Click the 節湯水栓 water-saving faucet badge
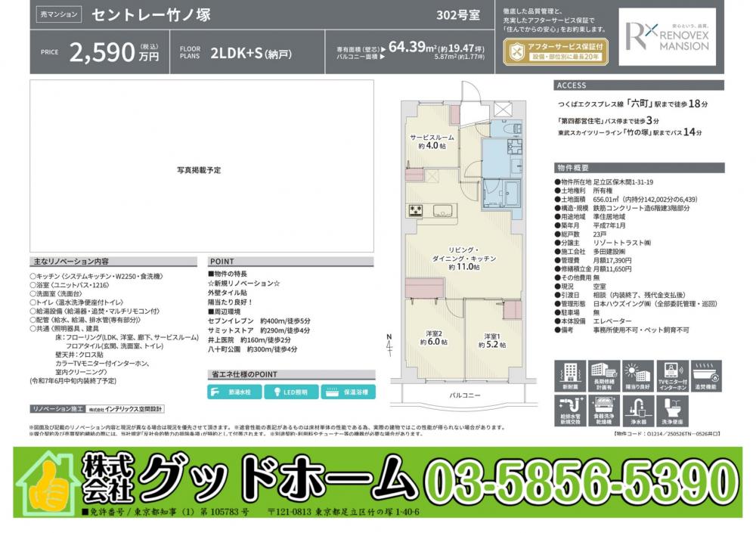Screen dimensions: 756x533 tap(235, 392)
